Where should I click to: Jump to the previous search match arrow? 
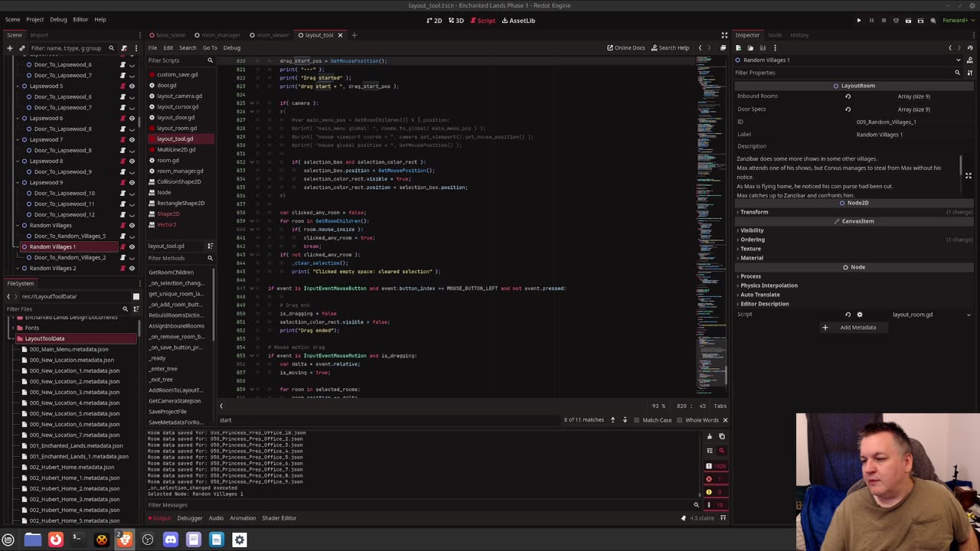[612, 420]
